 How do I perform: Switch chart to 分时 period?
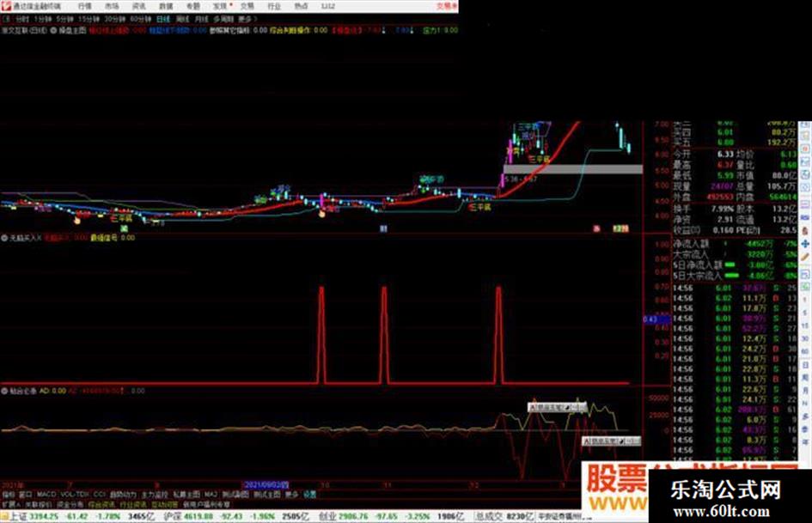[21, 19]
